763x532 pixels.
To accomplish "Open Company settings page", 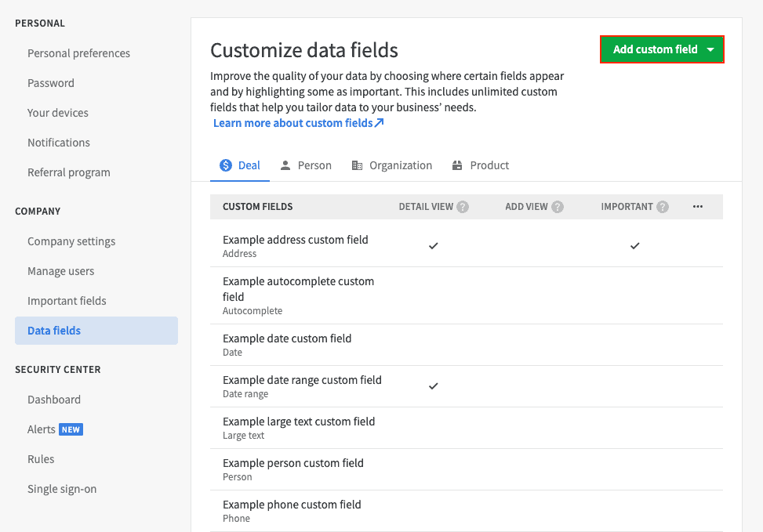I will pyautogui.click(x=71, y=241).
